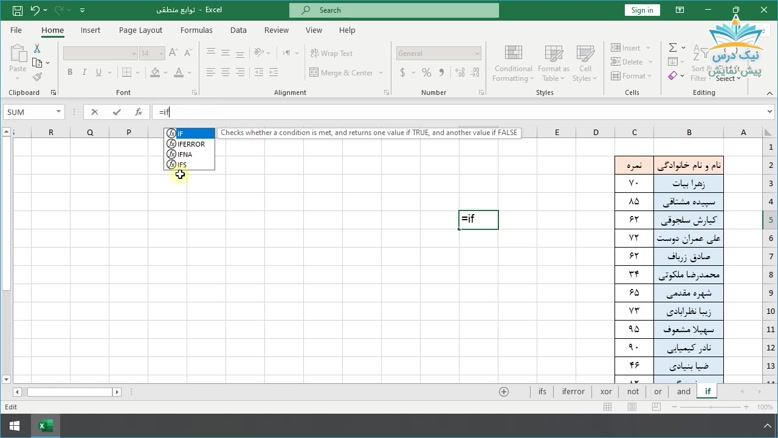Click the Search box in title bar

point(394,10)
